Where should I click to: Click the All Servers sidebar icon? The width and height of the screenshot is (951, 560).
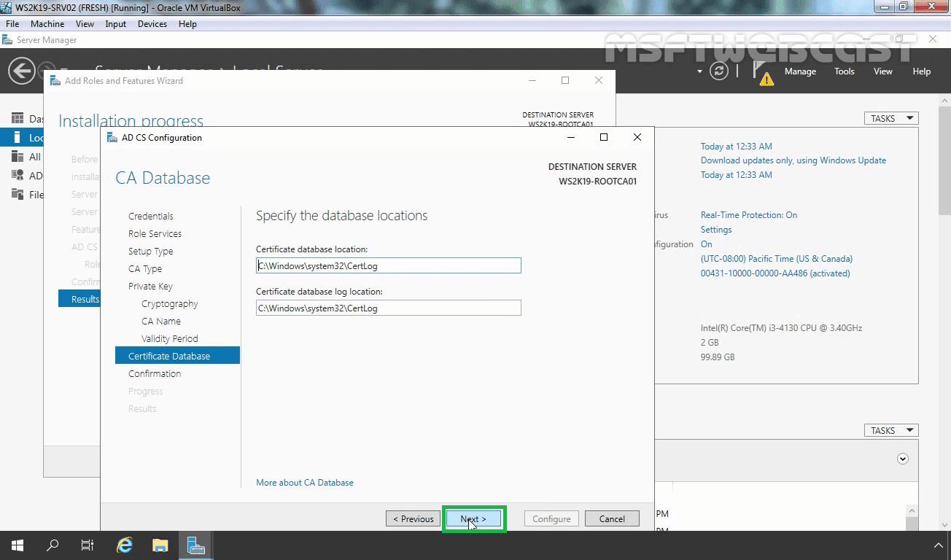click(18, 156)
